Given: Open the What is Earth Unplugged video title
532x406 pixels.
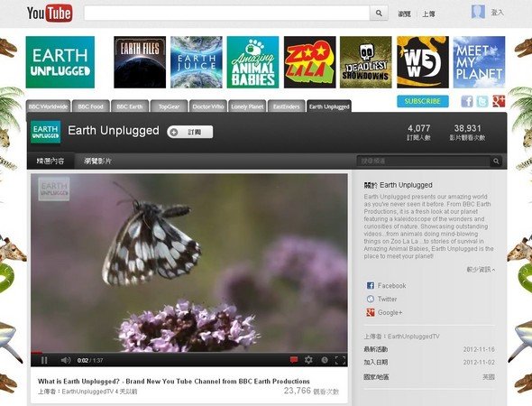Looking at the screenshot, I should (x=174, y=382).
